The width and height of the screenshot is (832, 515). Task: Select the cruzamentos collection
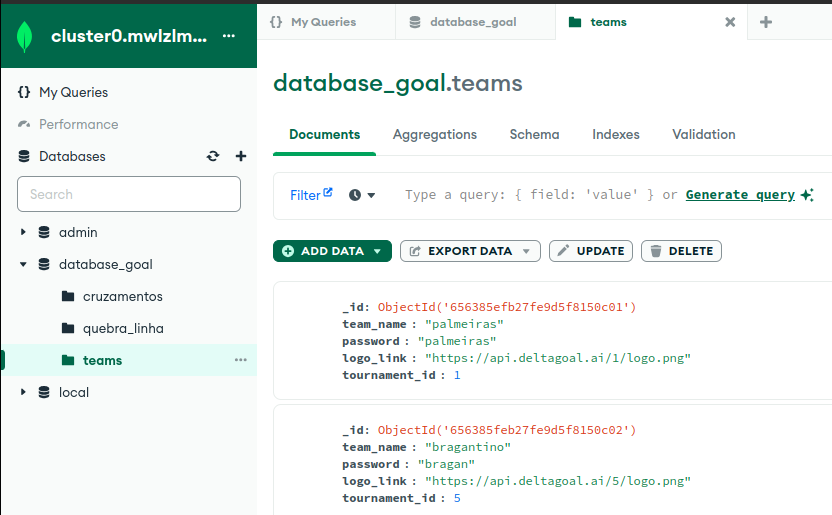122,296
